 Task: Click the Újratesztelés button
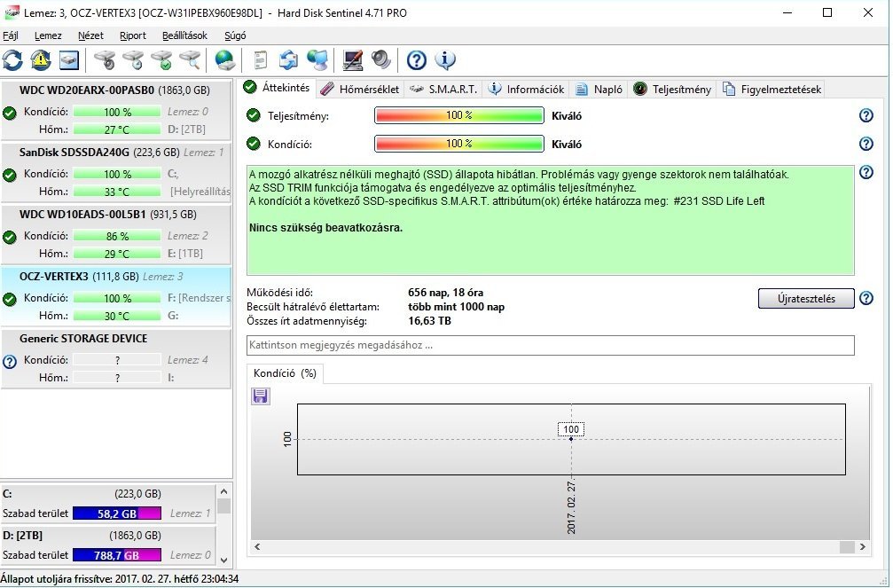tap(806, 299)
